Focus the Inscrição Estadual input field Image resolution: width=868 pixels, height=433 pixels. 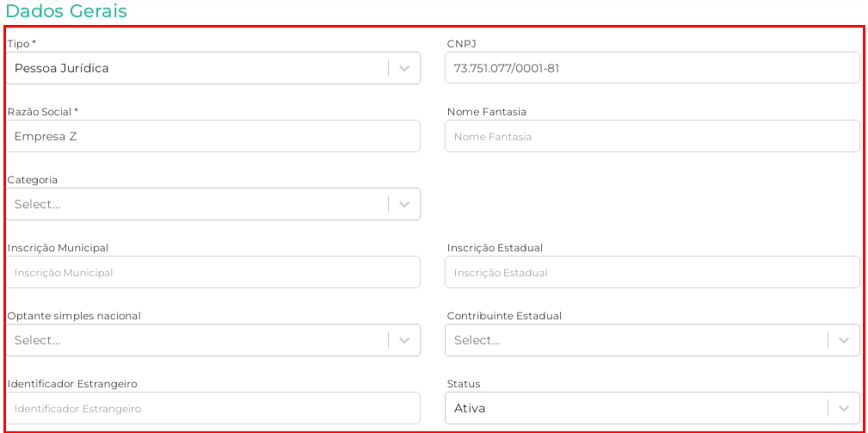coord(651,272)
